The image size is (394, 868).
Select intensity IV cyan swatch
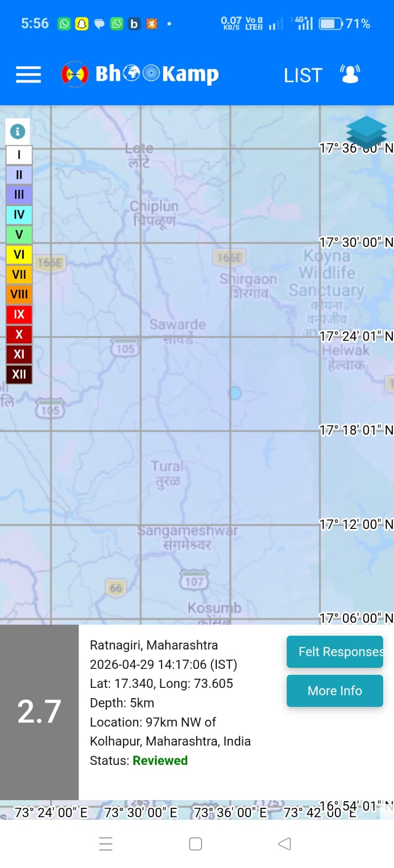(x=19, y=215)
